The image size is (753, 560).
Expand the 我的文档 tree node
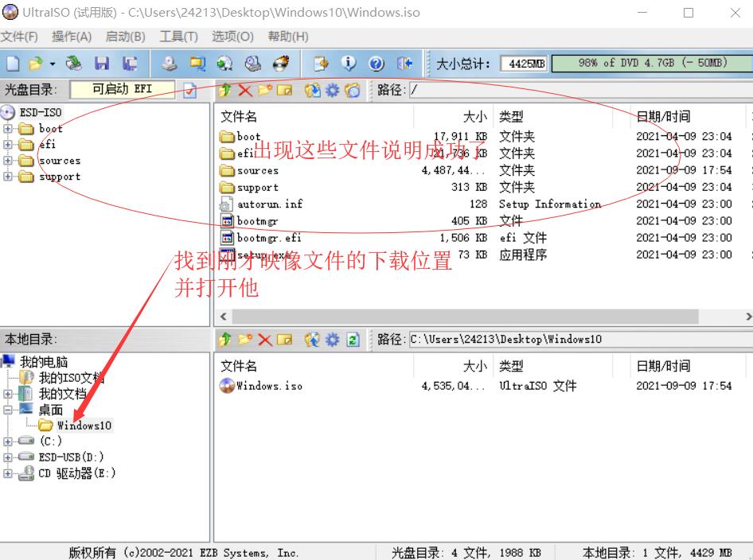pos(8,394)
